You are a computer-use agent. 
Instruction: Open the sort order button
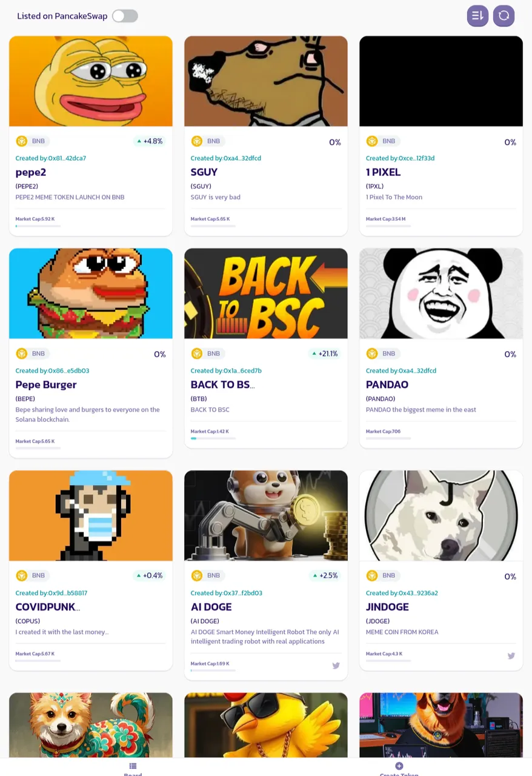pos(477,16)
